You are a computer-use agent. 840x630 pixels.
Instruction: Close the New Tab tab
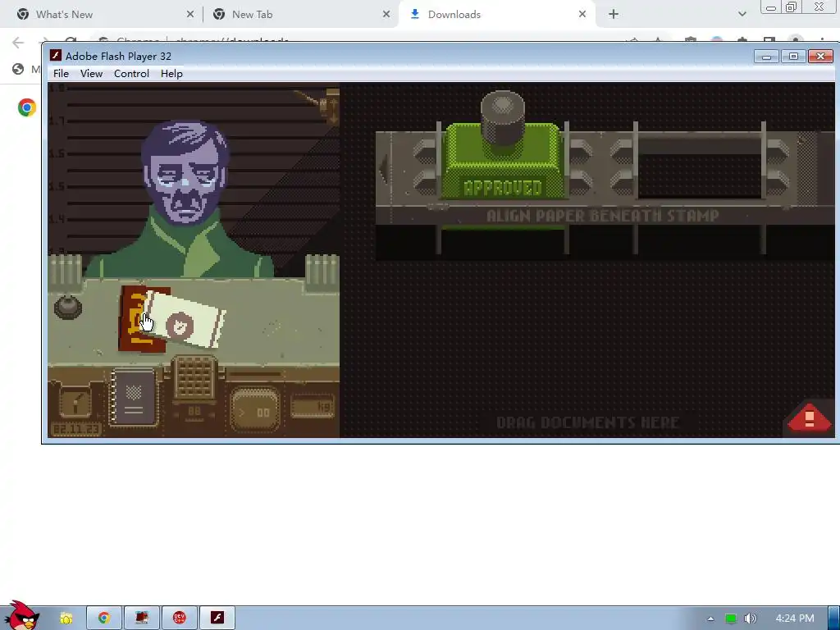[x=386, y=15]
